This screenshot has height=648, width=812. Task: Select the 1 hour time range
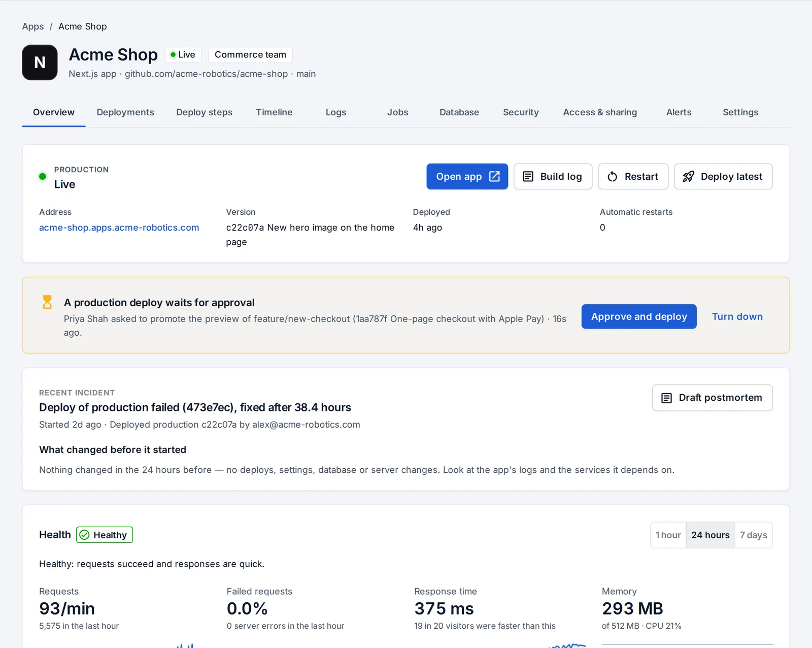tap(668, 535)
